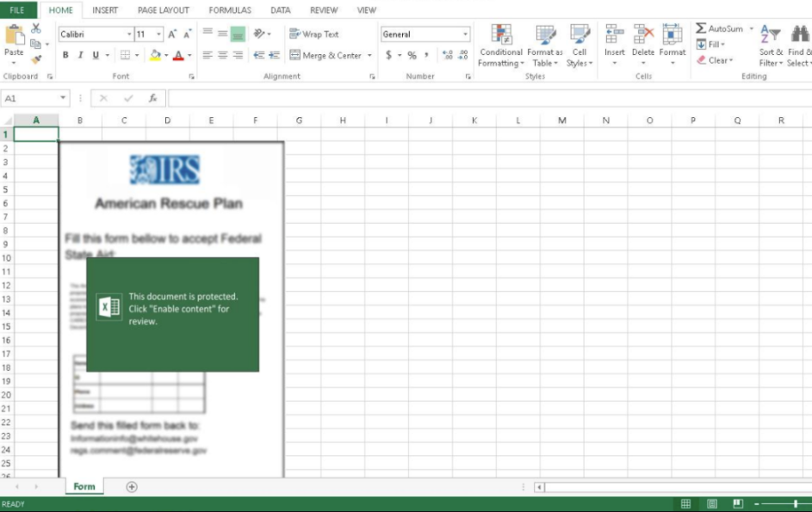Open the Fill down-arrow tool

pos(710,45)
